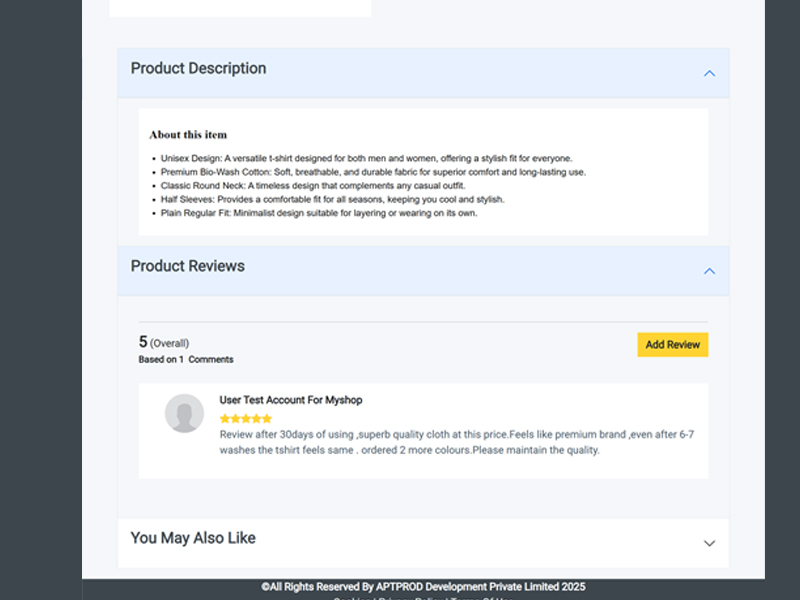Click the five-star rating in the review
The height and width of the screenshot is (600, 800).
click(x=245, y=419)
